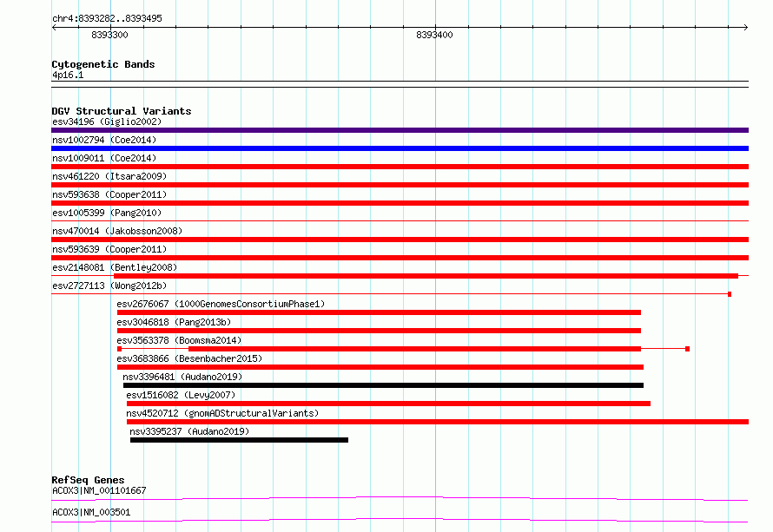The width and height of the screenshot is (773, 532).
Task: Click the left end marker of esv3563378
Action: point(119,349)
